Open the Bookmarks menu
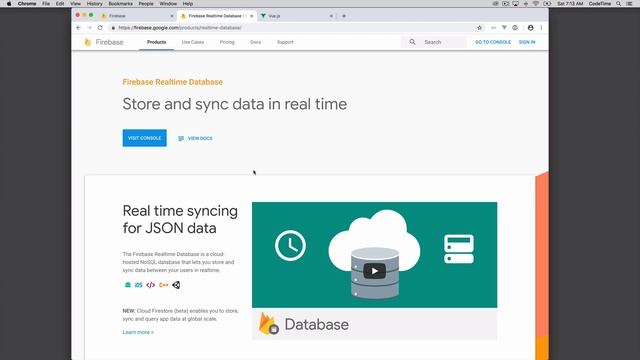This screenshot has width=640, height=360. tap(120, 4)
